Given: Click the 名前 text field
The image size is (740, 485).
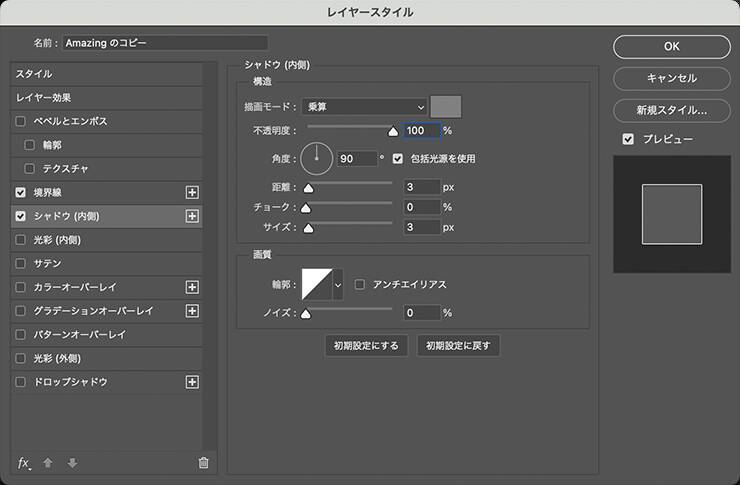Looking at the screenshot, I should 165,43.
